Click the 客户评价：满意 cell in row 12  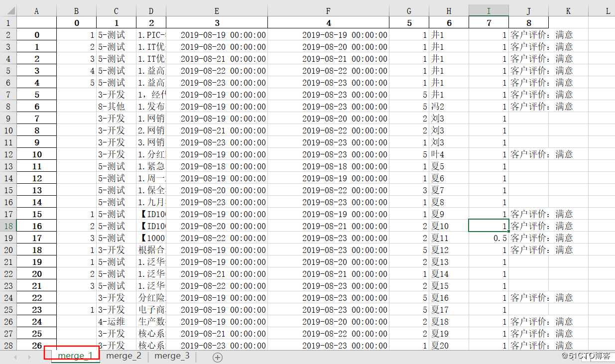point(542,154)
